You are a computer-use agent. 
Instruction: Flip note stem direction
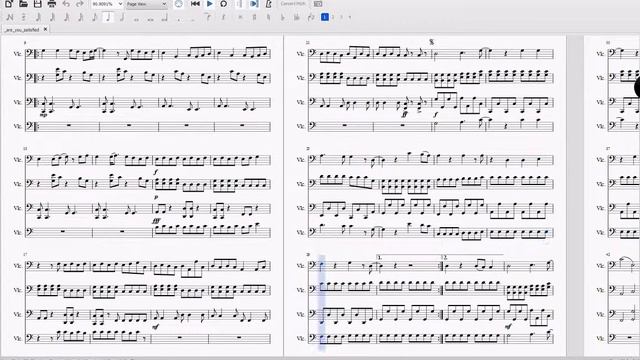pyautogui.click(x=311, y=17)
